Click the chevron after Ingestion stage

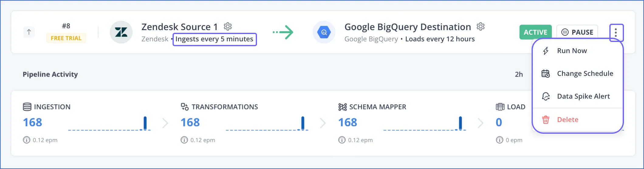point(165,123)
